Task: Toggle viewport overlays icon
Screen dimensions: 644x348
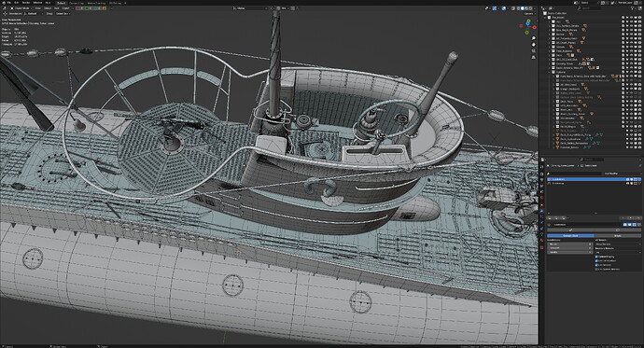Action: 504,7
